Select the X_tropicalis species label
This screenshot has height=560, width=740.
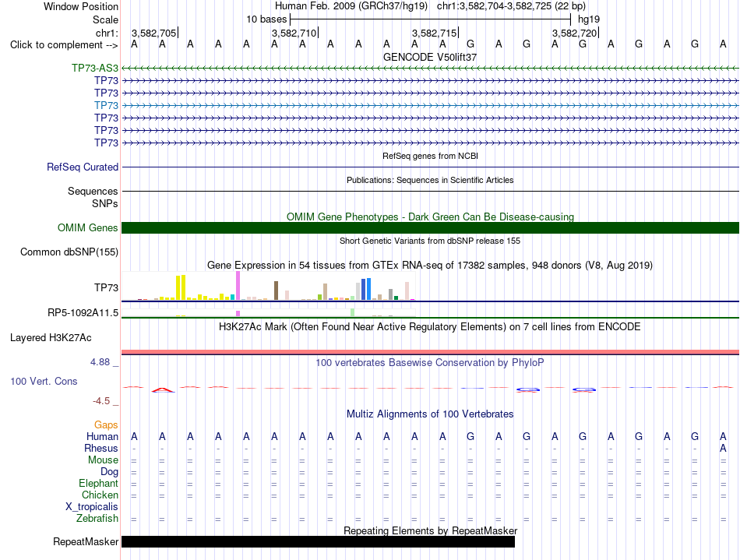[x=92, y=507]
